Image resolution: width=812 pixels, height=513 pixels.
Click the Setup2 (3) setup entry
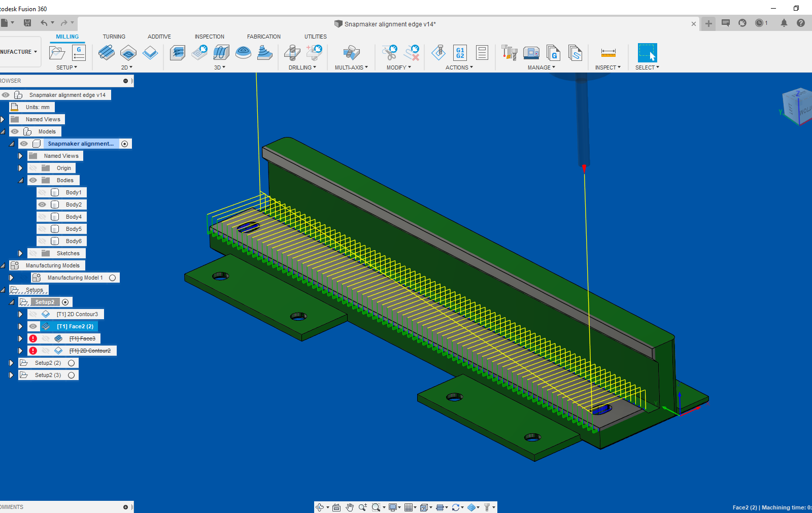coord(48,375)
